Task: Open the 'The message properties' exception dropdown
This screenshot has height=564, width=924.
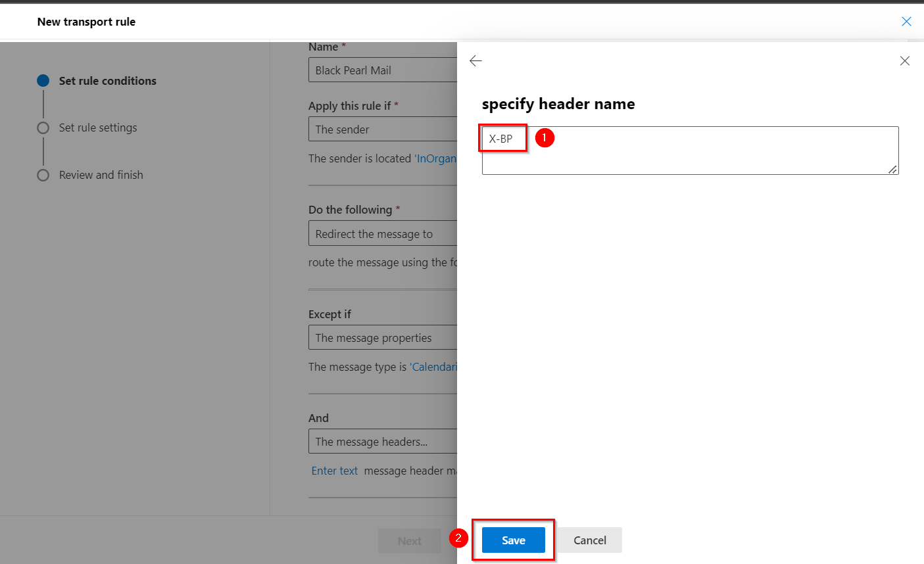Action: coord(382,338)
